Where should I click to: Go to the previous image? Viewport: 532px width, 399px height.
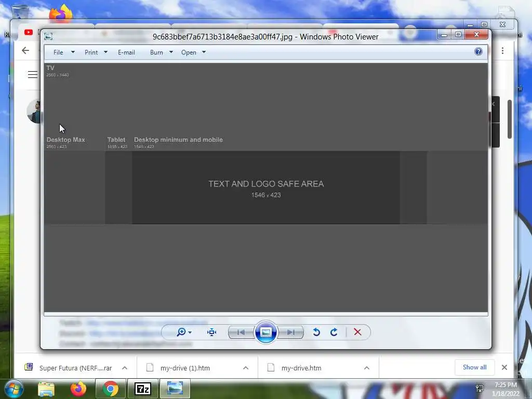(241, 332)
